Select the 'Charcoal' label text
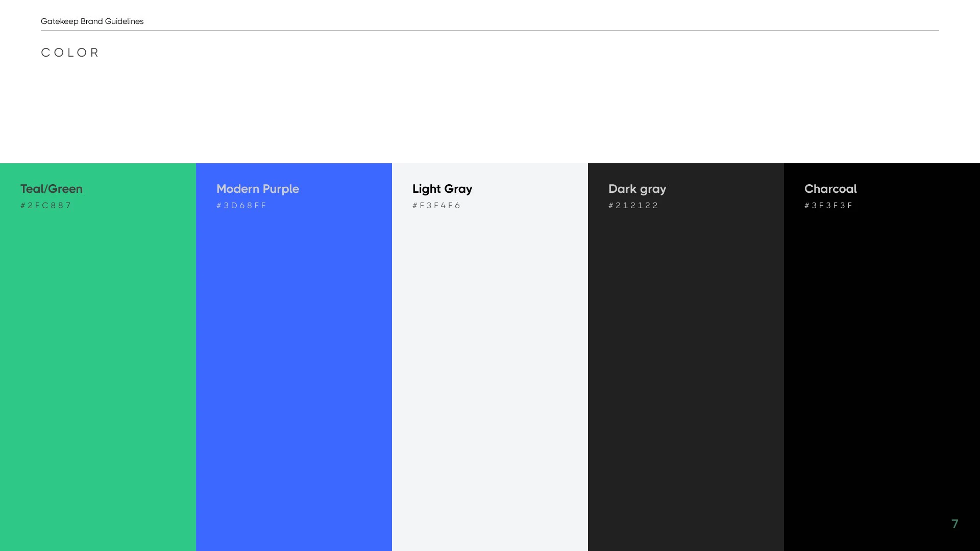Viewport: 980px width, 551px height. pos(830,189)
